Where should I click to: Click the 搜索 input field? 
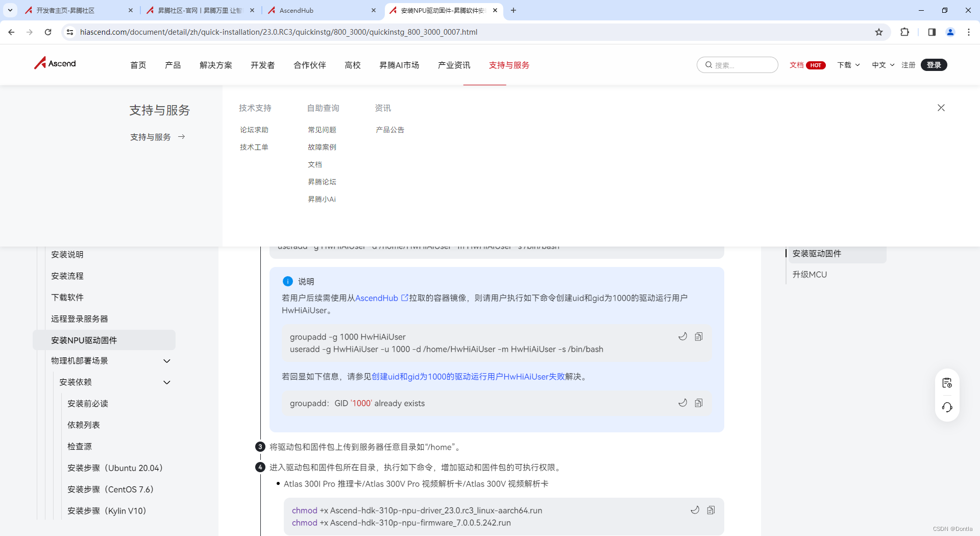tap(740, 65)
